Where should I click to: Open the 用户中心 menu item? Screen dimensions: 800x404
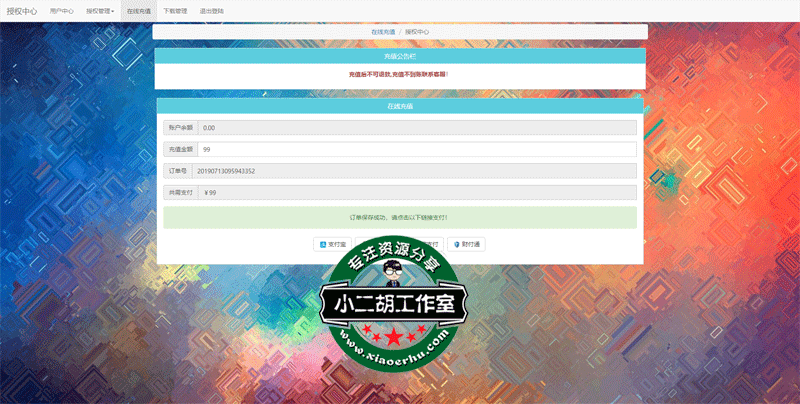coord(61,11)
